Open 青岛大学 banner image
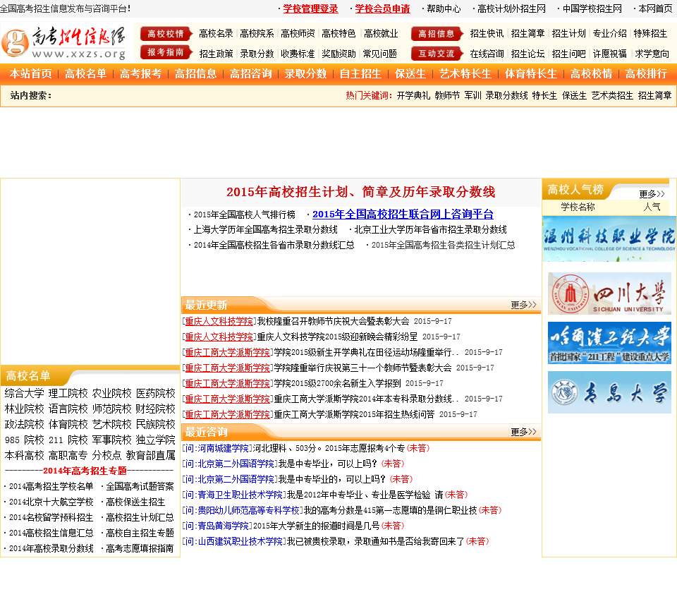 pyautogui.click(x=609, y=392)
